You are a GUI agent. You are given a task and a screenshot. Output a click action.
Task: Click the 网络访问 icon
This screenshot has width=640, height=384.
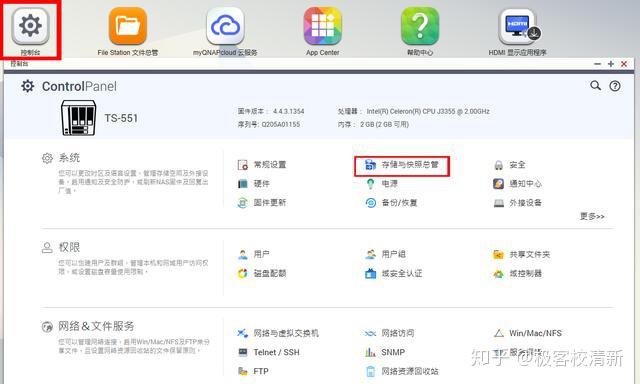[370, 333]
